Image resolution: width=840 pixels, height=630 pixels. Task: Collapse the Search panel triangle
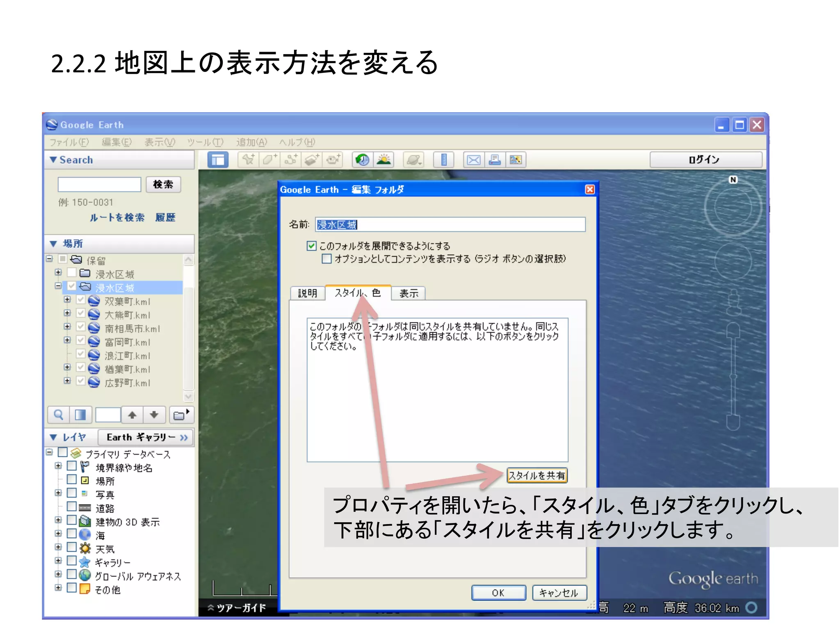pos(53,160)
